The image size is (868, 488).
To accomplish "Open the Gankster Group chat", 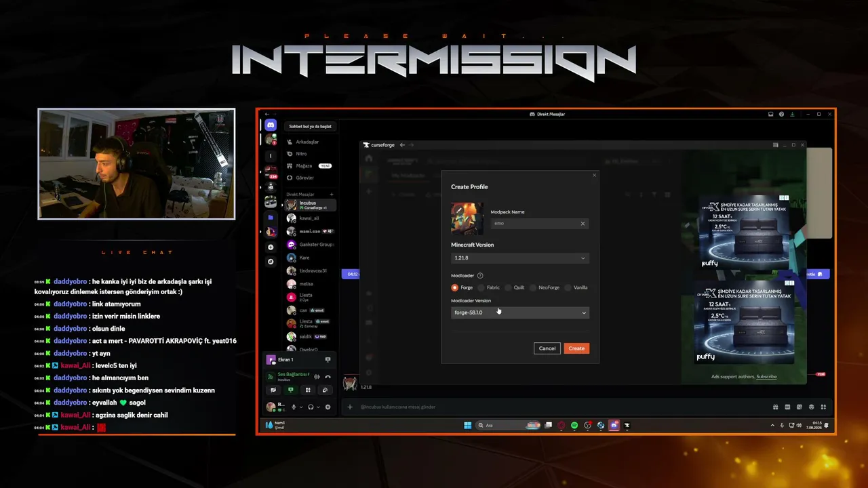I will tap(310, 244).
